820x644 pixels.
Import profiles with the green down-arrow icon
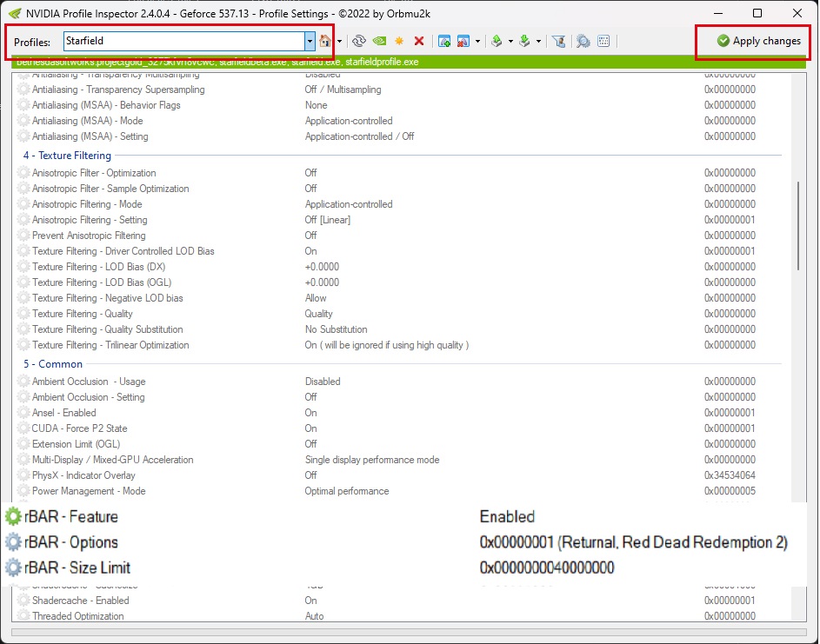[x=524, y=41]
